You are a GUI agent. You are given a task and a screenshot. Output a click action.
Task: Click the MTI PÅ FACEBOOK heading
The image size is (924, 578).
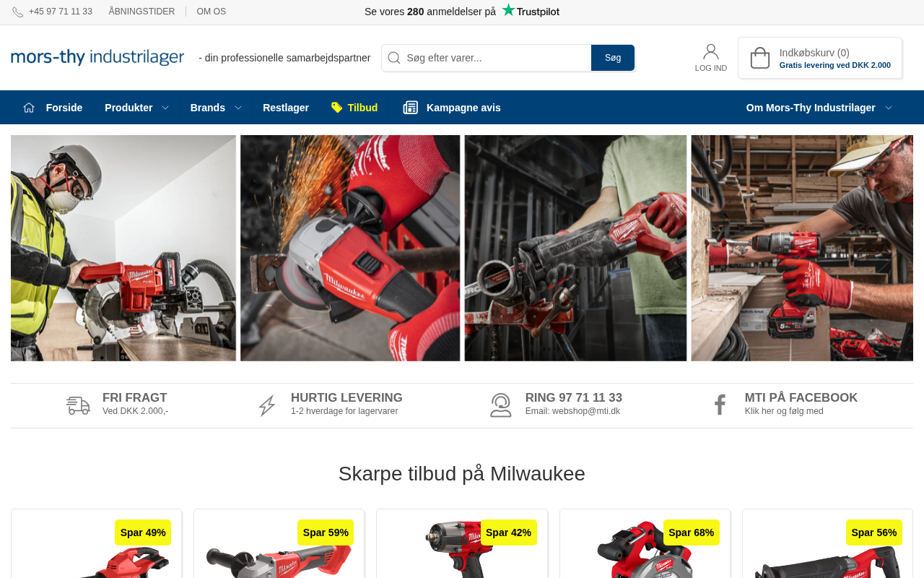(801, 397)
